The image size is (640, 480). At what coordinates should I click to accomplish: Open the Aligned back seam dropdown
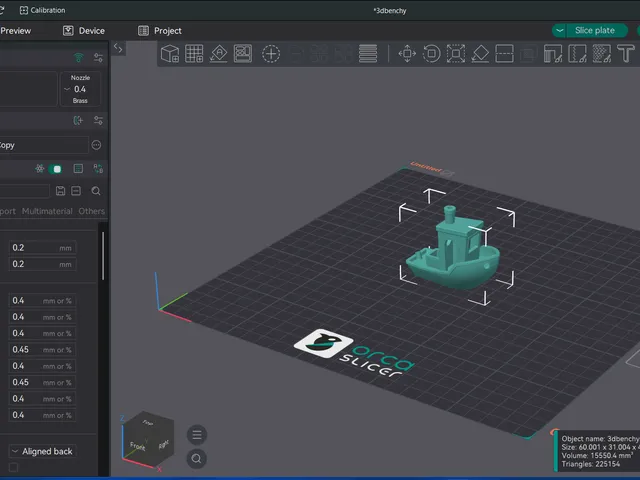42,451
